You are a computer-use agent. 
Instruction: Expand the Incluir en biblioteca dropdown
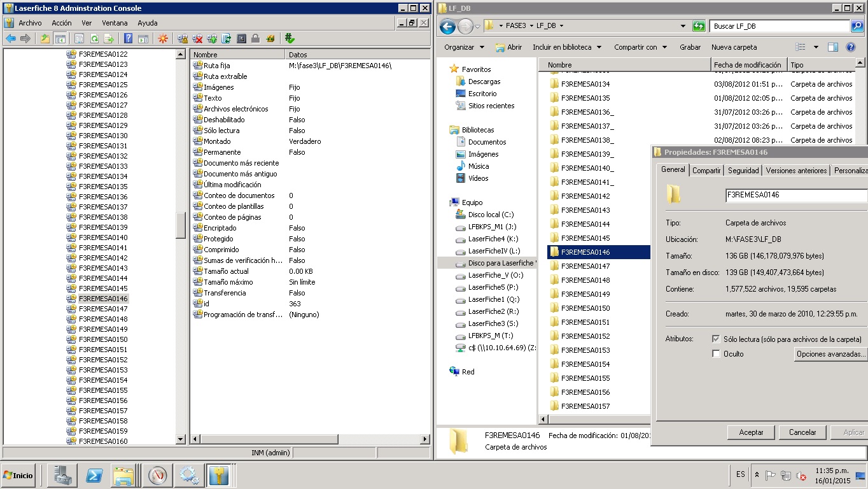566,47
